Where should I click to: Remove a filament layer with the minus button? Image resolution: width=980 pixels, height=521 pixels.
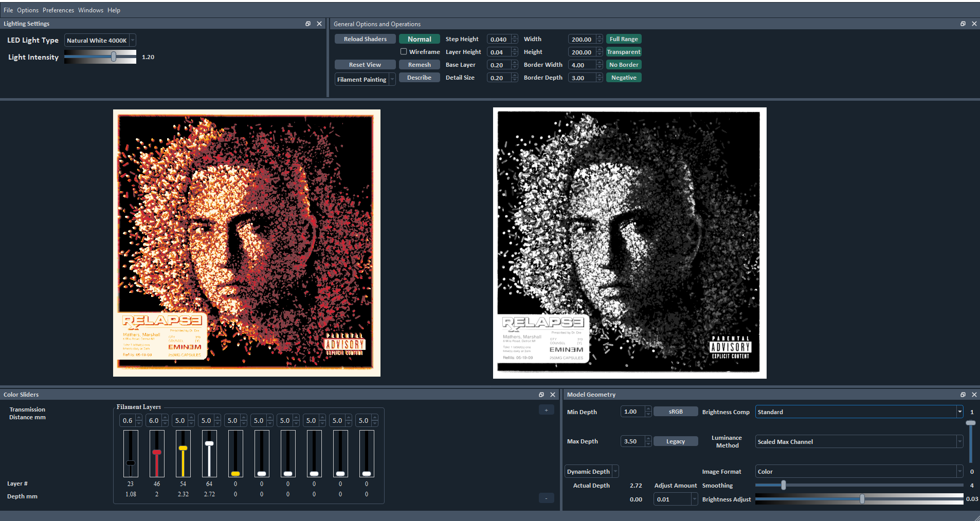tap(546, 497)
